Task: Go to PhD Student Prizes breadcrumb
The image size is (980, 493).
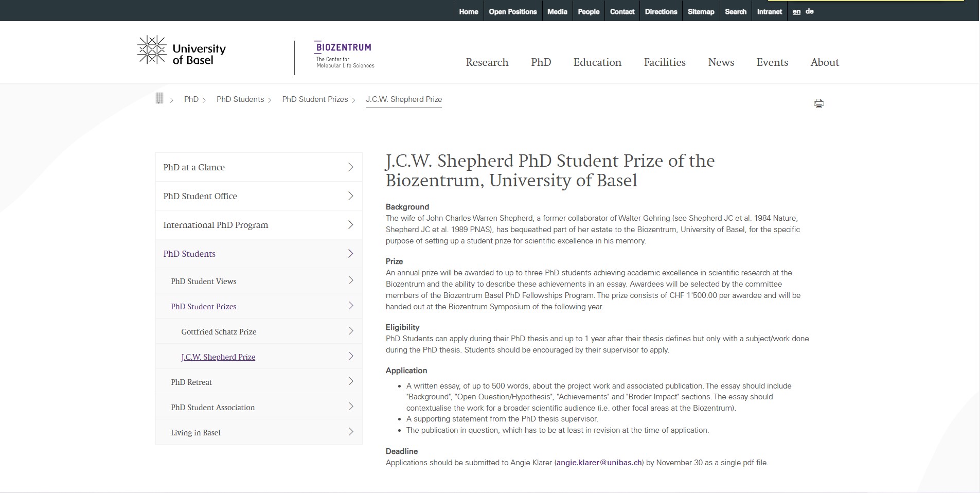Action: point(315,99)
